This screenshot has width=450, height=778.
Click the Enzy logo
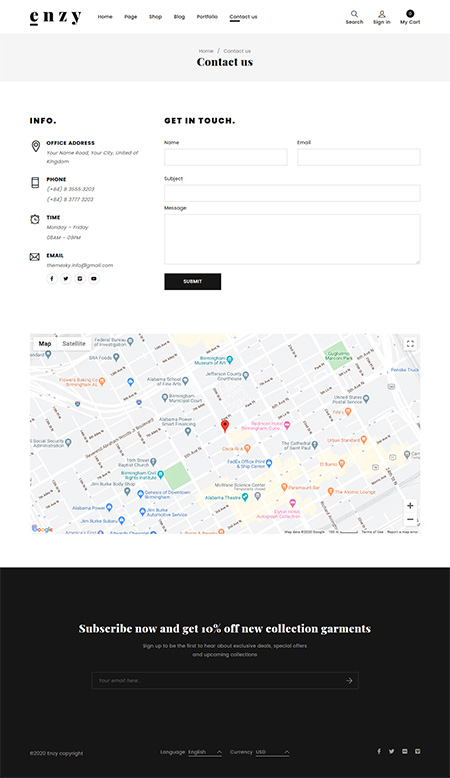pyautogui.click(x=56, y=17)
